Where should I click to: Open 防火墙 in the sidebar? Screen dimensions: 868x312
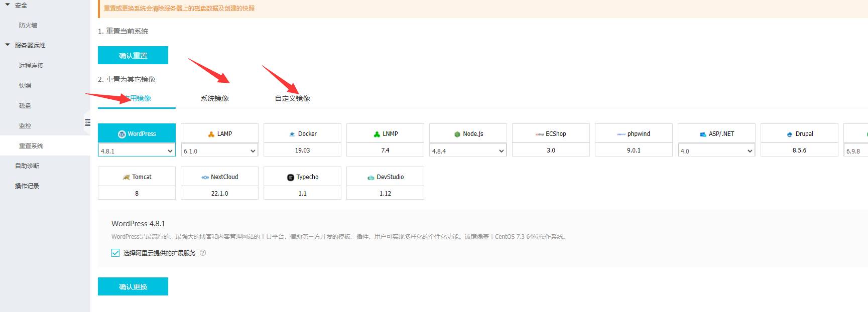28,25
